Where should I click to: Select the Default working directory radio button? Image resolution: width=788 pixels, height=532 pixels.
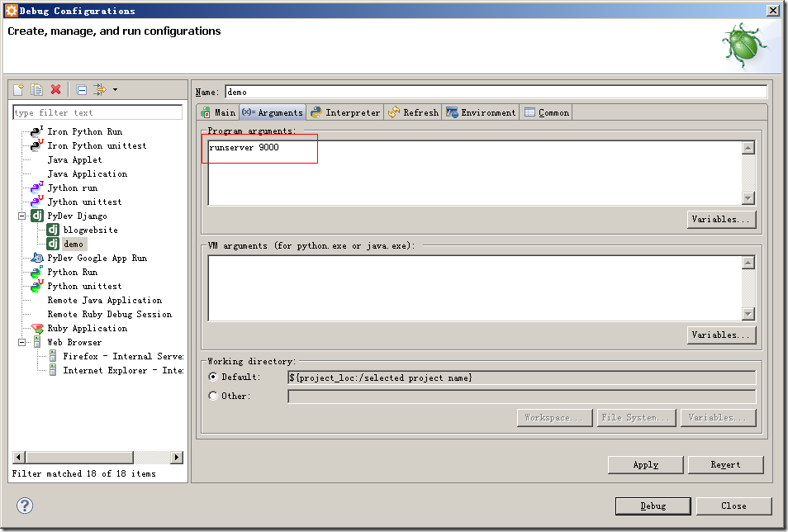click(213, 377)
